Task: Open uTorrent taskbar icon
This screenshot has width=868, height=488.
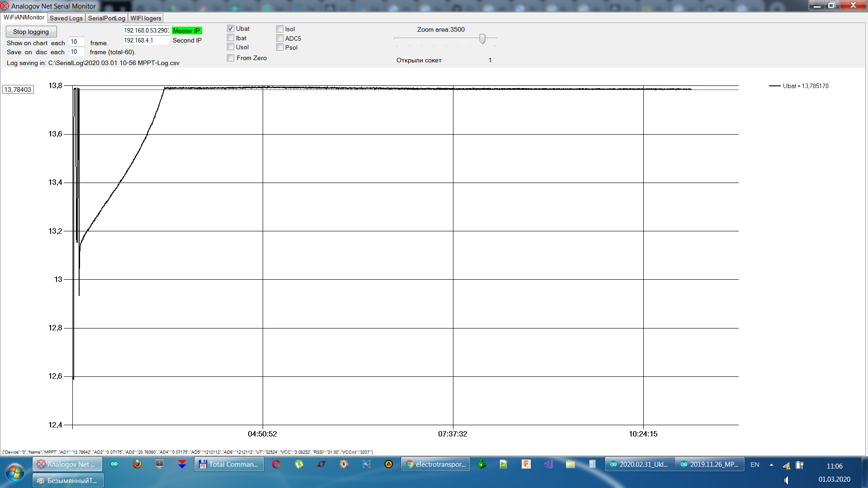Action: coord(299,464)
